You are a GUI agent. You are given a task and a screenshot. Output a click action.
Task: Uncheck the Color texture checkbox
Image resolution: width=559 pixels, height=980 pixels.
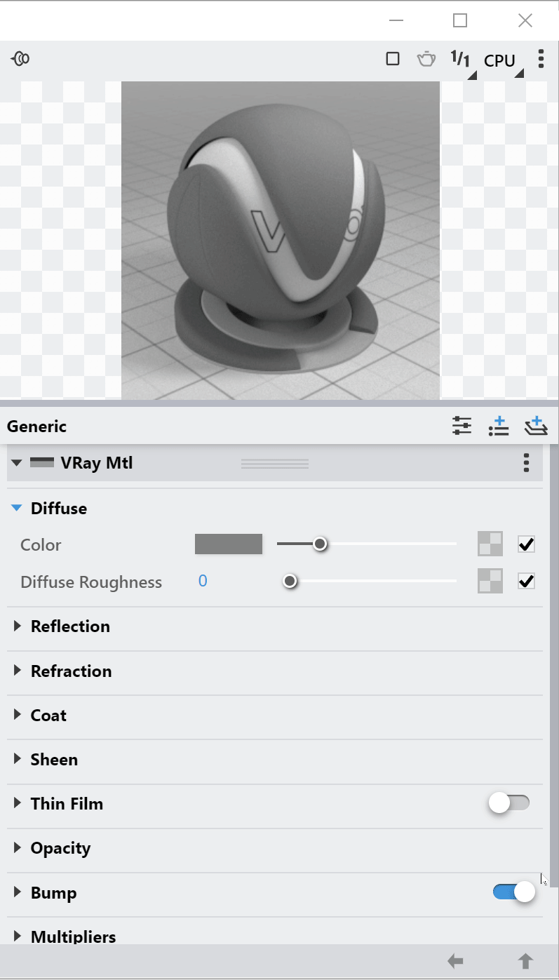pyautogui.click(x=526, y=544)
